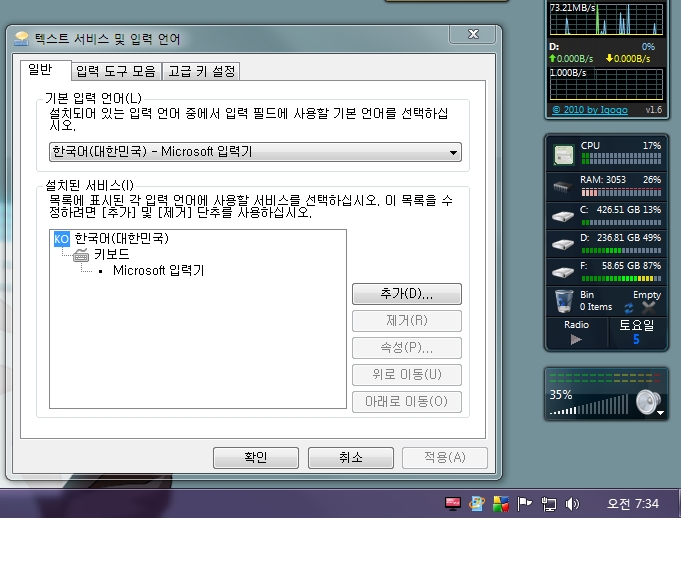The width and height of the screenshot is (681, 573).
Task: Click the red monitor tray icon
Action: click(x=453, y=503)
